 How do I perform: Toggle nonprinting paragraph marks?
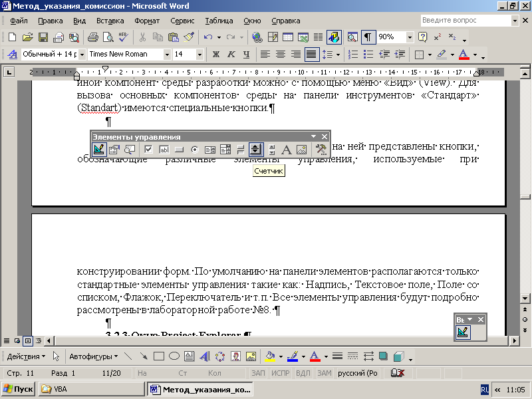pyautogui.click(x=368, y=37)
